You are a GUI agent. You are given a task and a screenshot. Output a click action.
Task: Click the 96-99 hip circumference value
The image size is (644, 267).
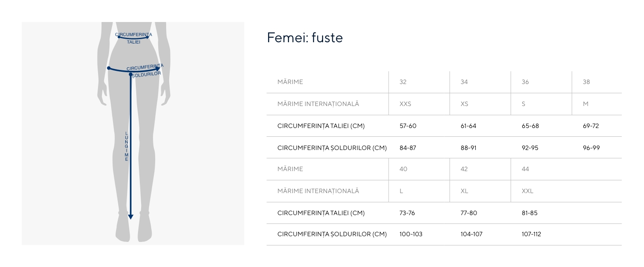point(591,148)
